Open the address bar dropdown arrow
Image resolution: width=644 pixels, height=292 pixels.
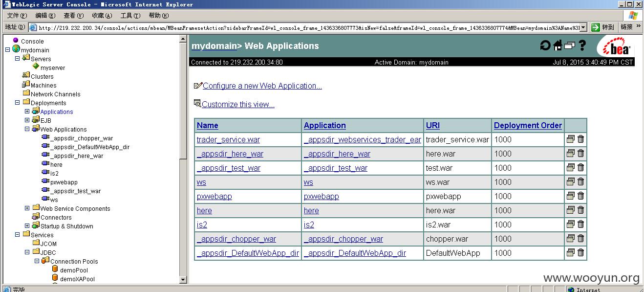[584, 27]
